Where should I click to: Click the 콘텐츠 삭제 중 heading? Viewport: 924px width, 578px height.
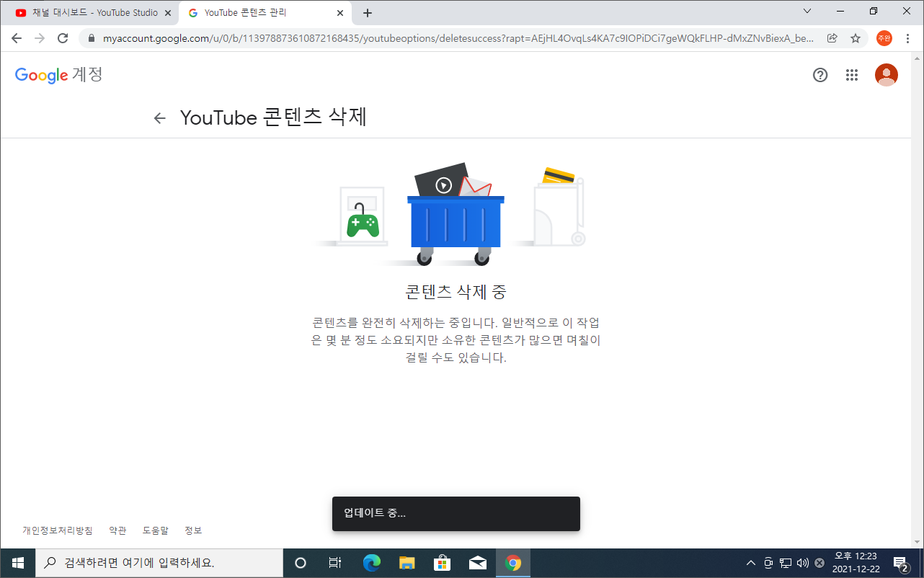(456, 292)
